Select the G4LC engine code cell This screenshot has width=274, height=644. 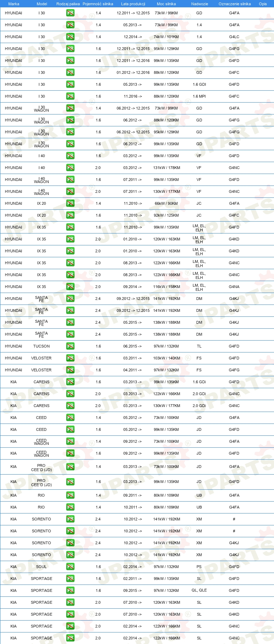[x=234, y=37]
